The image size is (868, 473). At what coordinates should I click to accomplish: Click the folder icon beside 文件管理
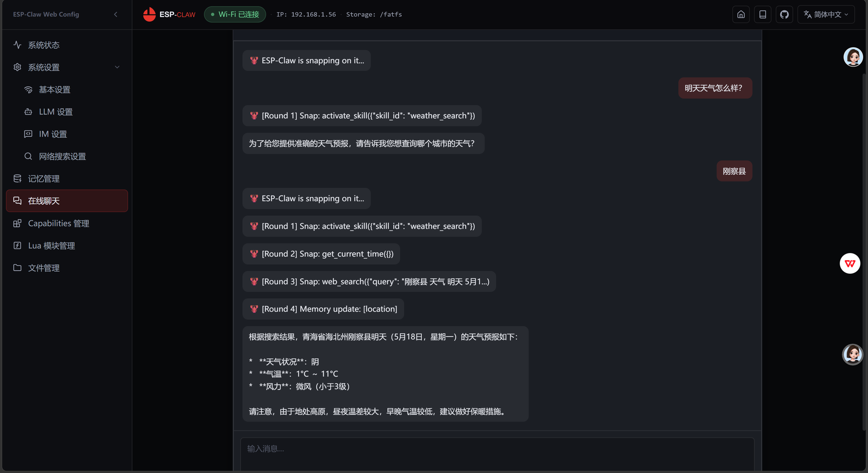pos(17,267)
